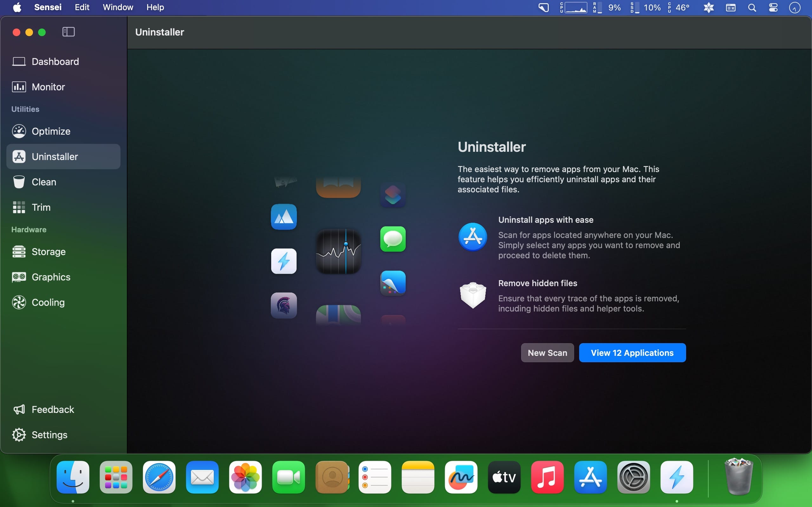Open macOS Control Center in menu bar
The width and height of the screenshot is (812, 507).
[773, 7]
